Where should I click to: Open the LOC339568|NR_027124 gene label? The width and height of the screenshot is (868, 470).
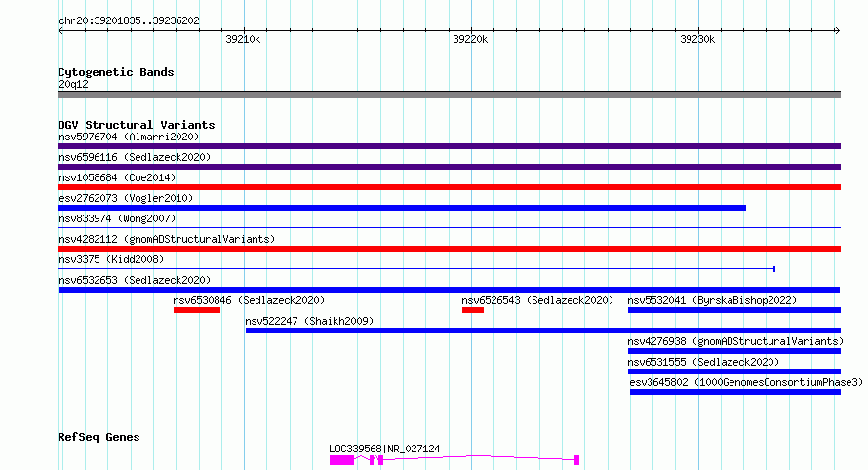pos(384,449)
